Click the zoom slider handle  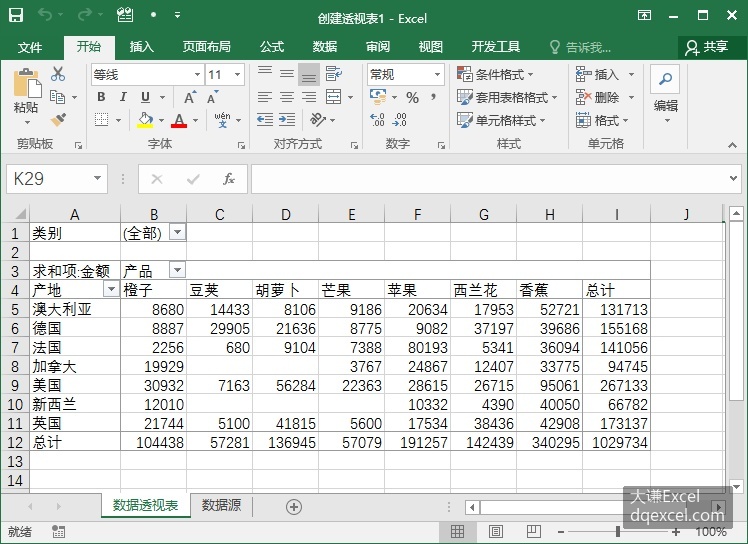(618, 531)
